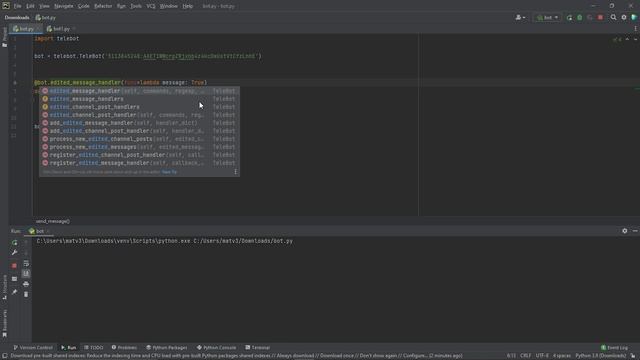Screen dimensions: 640x360
Task: Toggle scroll to end in the Run console
Action: (26, 273)
